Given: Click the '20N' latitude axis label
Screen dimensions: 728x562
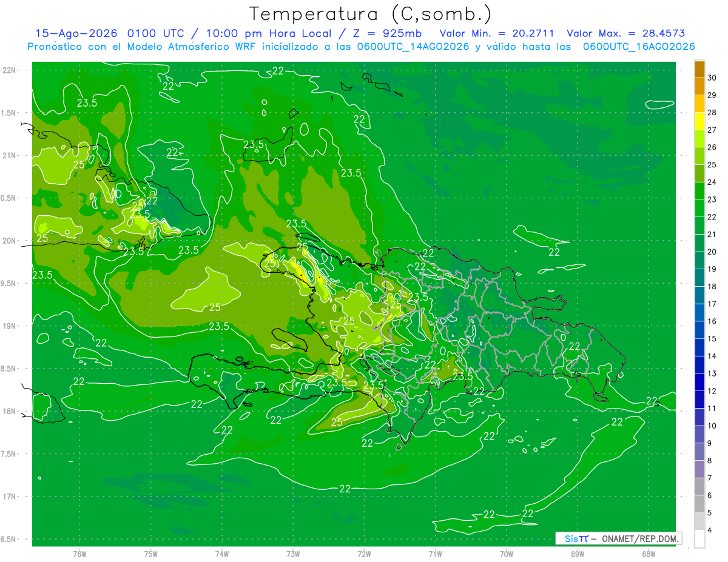Looking at the screenshot, I should 10,241.
